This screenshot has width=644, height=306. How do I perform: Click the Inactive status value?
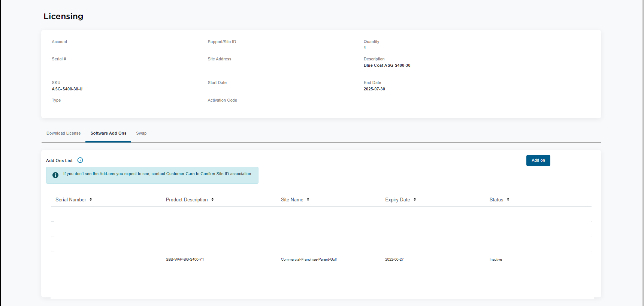pyautogui.click(x=496, y=259)
